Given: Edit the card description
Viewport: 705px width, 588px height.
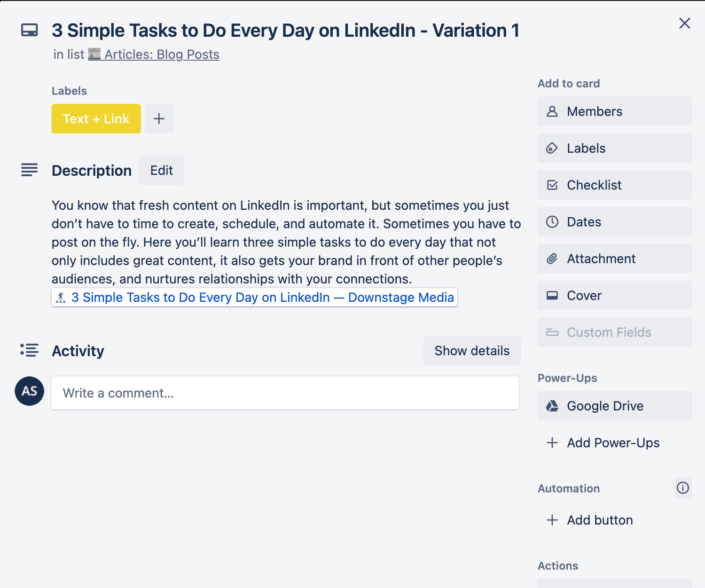Looking at the screenshot, I should 161,170.
